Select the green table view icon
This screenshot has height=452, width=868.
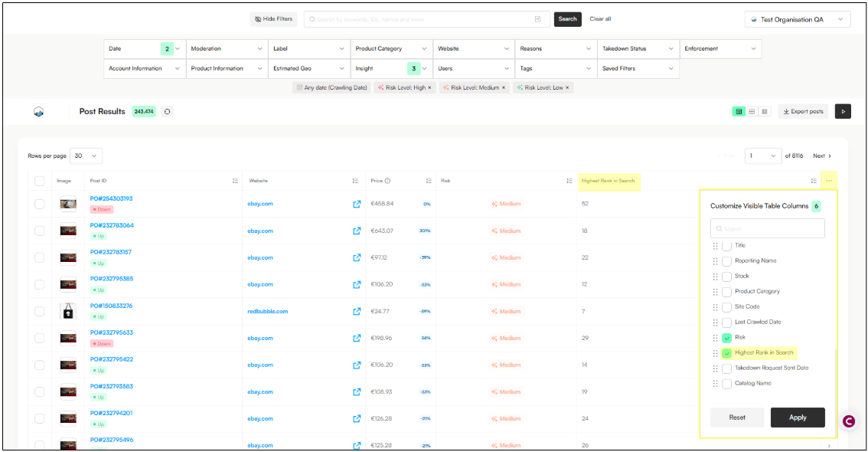coord(739,111)
